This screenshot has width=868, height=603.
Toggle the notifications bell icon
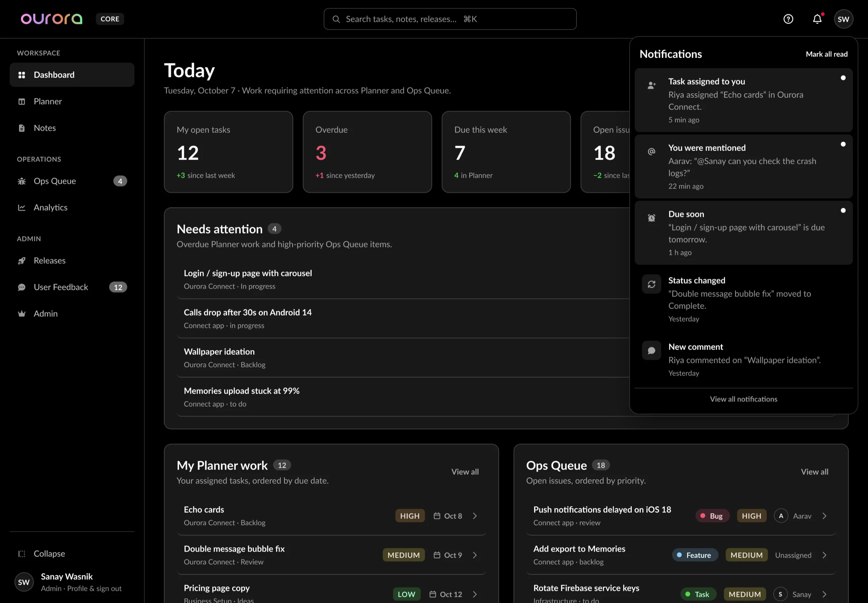[817, 19]
